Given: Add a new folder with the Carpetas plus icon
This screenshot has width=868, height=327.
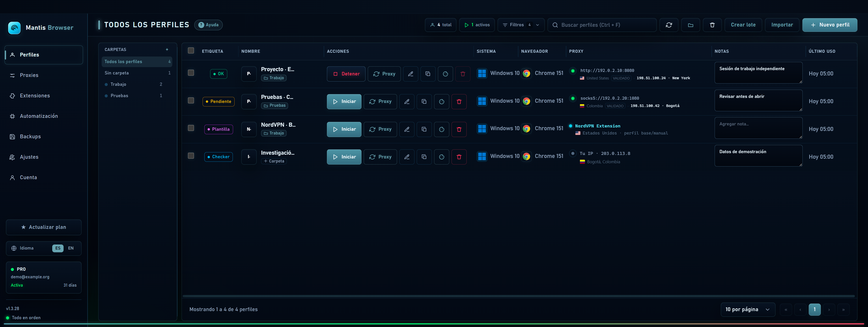Looking at the screenshot, I should pos(167,49).
